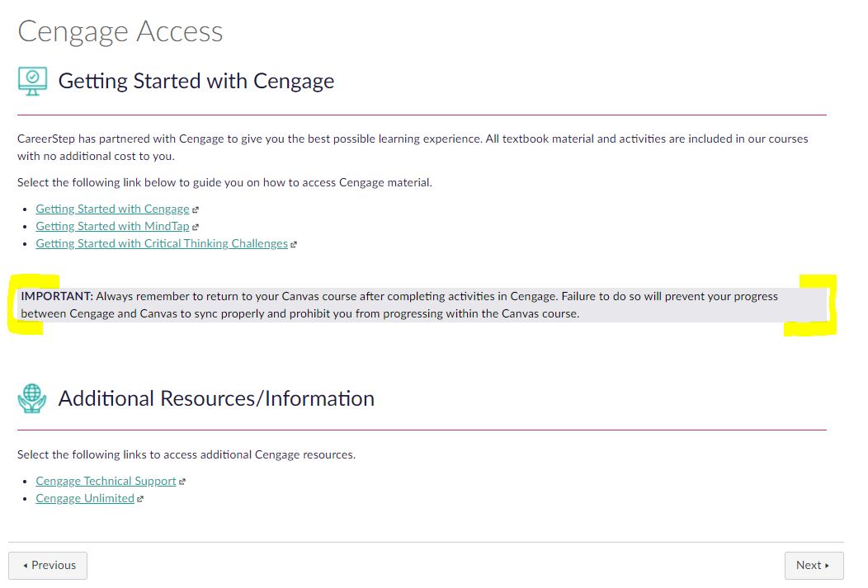
Task: Open the Cengage Unlimited link
Action: coord(85,499)
